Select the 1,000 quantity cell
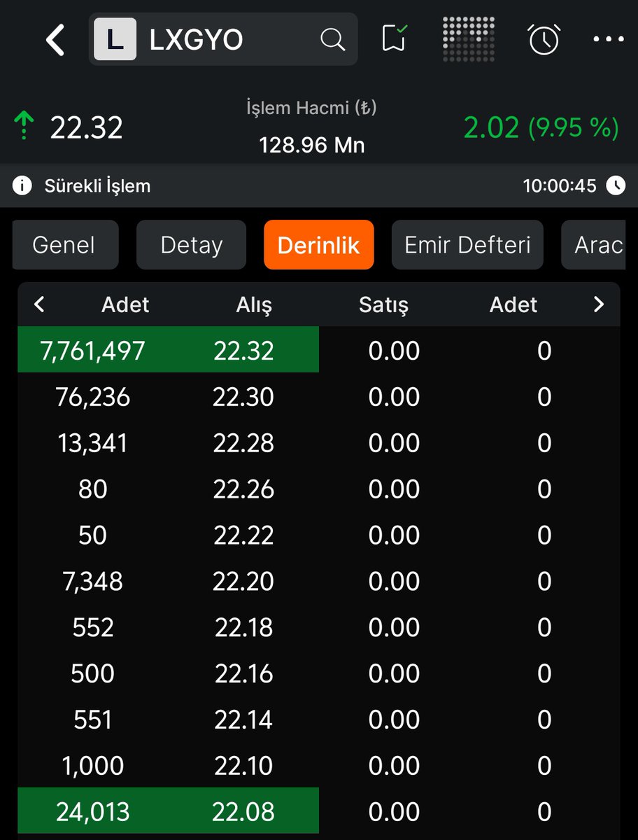 (92, 766)
